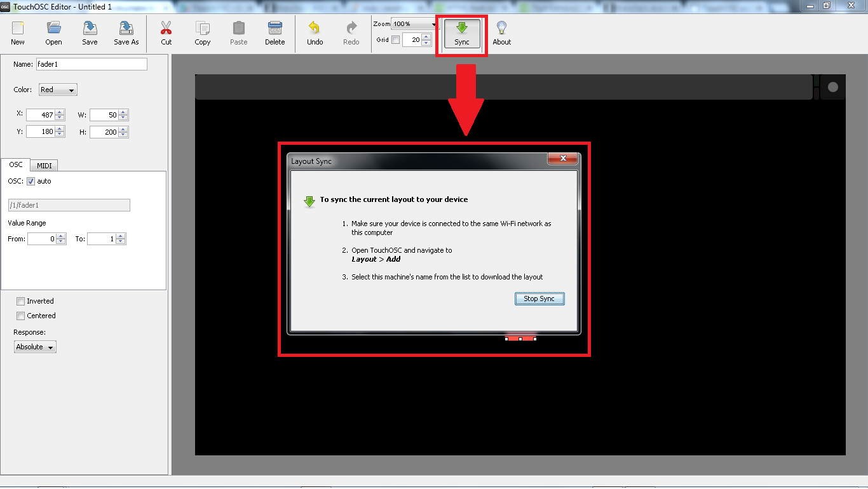Decrease the H height value

123,135
